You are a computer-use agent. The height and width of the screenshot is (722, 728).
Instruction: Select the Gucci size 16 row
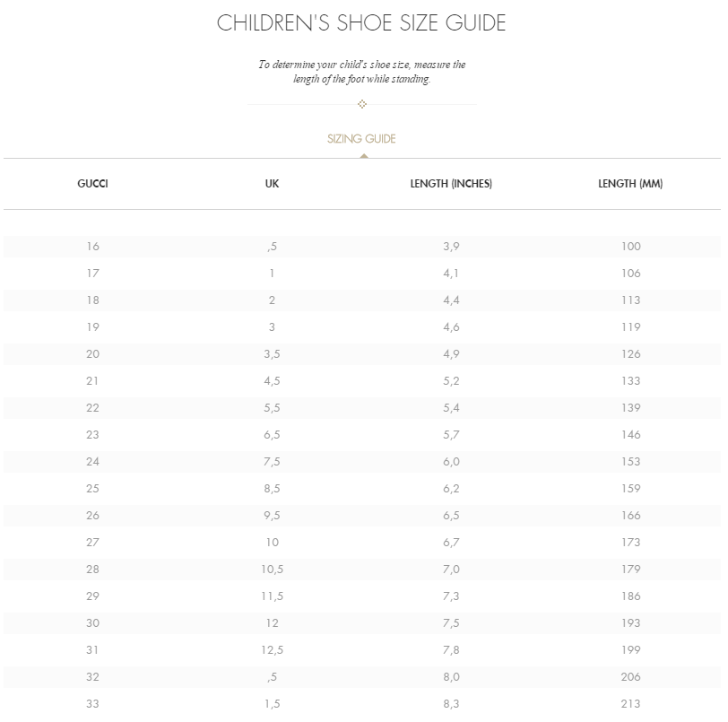pos(362,247)
